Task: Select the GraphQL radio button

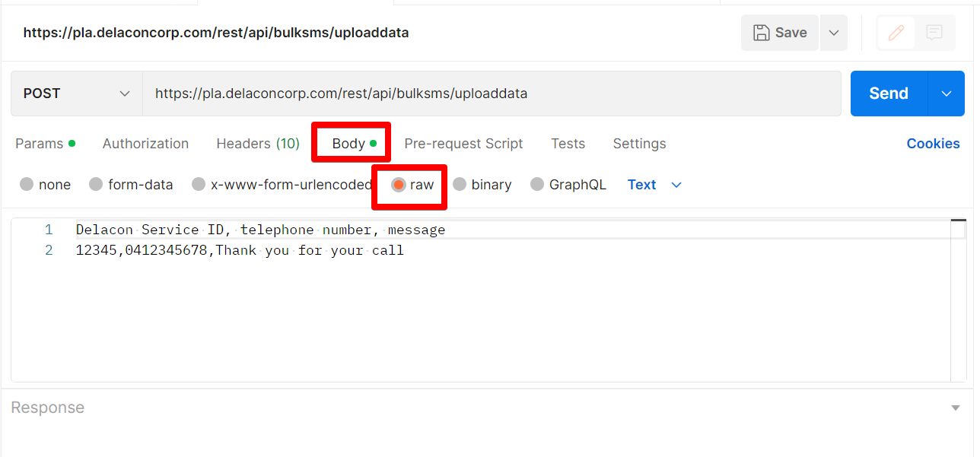Action: 537,184
